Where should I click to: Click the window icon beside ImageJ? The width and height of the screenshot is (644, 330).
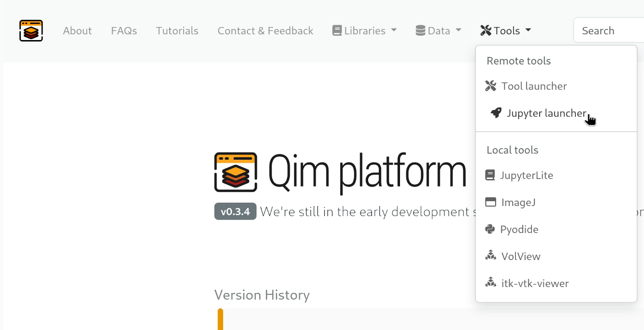[490, 202]
